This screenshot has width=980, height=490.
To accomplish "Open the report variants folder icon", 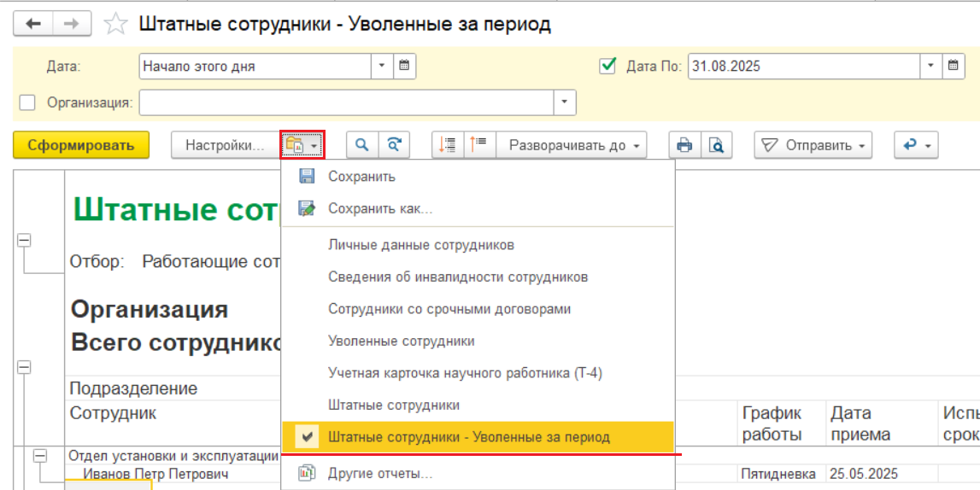I will pos(302,145).
